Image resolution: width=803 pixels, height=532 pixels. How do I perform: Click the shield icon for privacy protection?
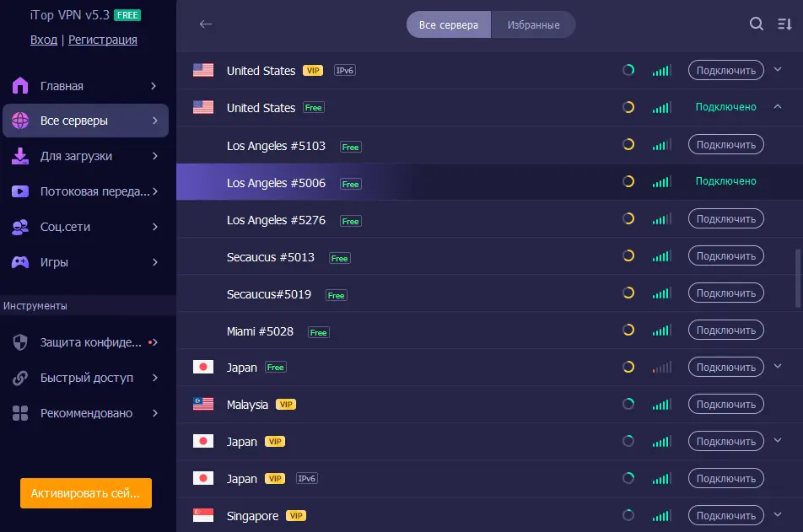tap(21, 342)
